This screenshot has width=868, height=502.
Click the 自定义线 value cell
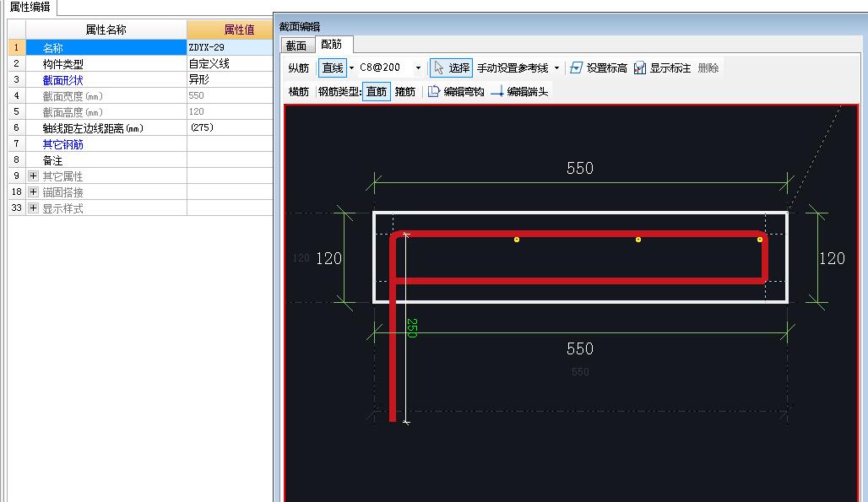(x=230, y=63)
